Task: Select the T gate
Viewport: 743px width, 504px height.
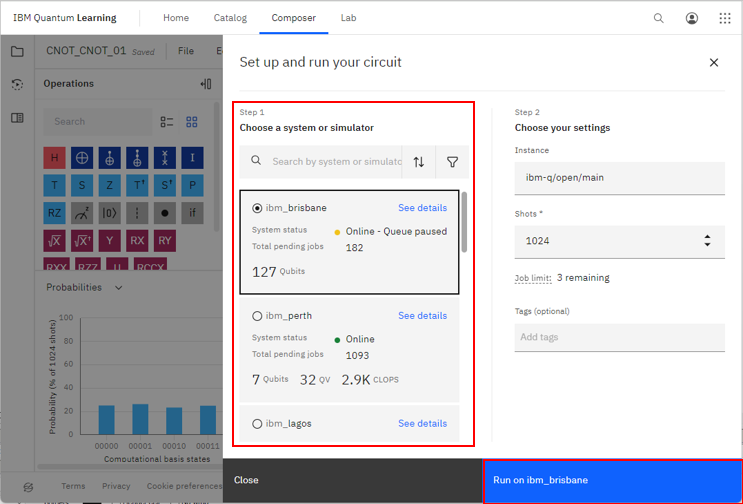Action: point(54,185)
